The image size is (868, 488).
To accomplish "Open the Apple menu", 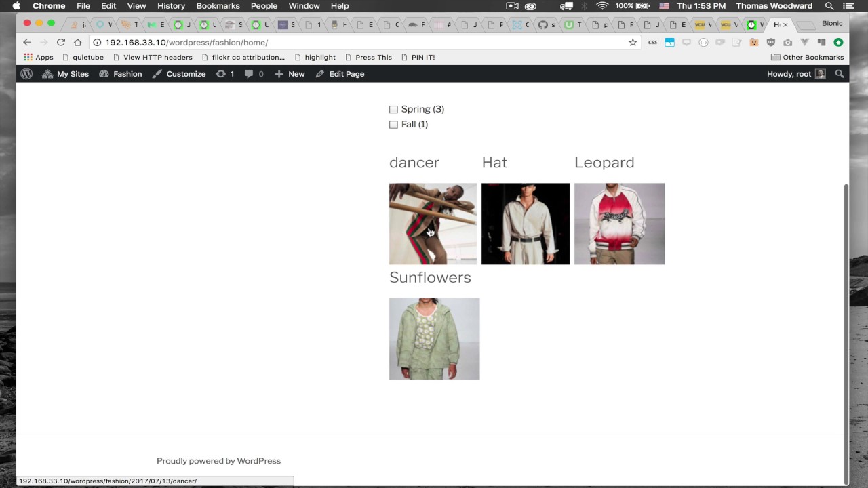I will 16,6.
